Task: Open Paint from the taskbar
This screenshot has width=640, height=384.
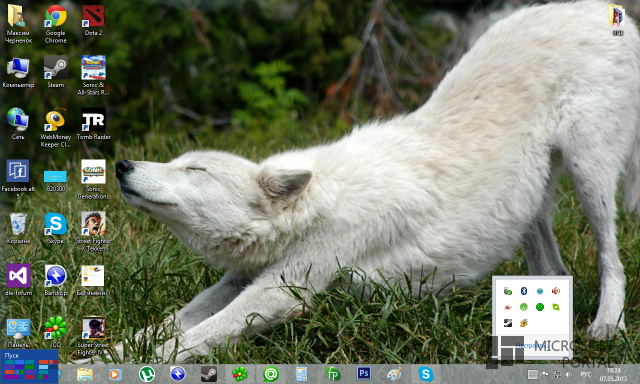Action: coord(394,374)
